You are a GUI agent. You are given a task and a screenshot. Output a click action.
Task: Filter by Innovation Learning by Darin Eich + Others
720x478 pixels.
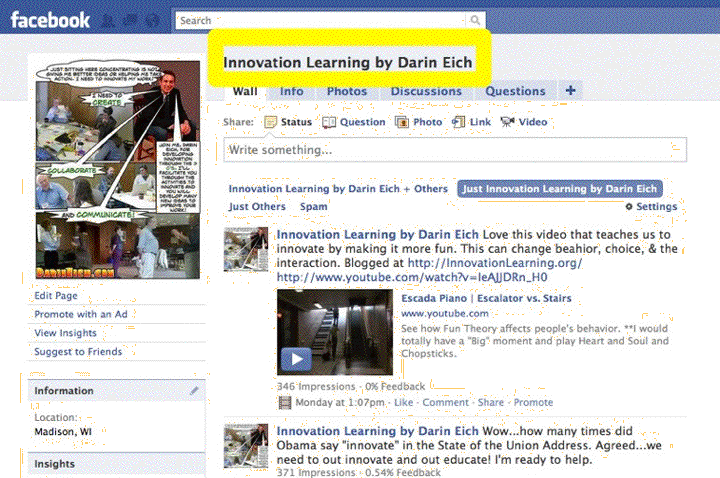[x=338, y=189]
